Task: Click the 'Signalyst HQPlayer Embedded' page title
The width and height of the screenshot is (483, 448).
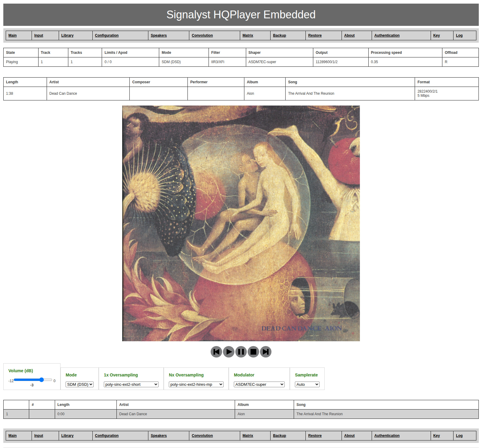Action: click(x=241, y=15)
